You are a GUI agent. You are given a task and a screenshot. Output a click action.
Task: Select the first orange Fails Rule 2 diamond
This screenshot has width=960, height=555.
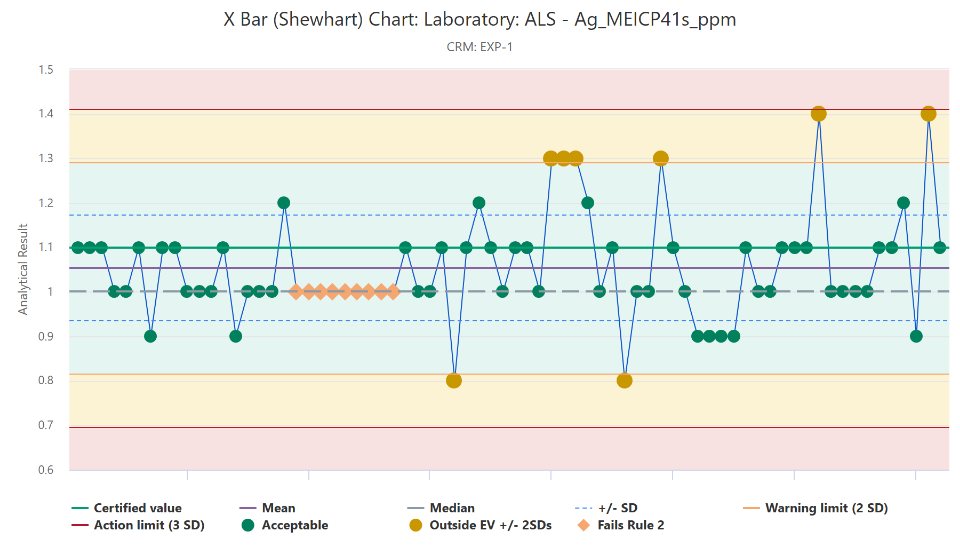(x=296, y=292)
